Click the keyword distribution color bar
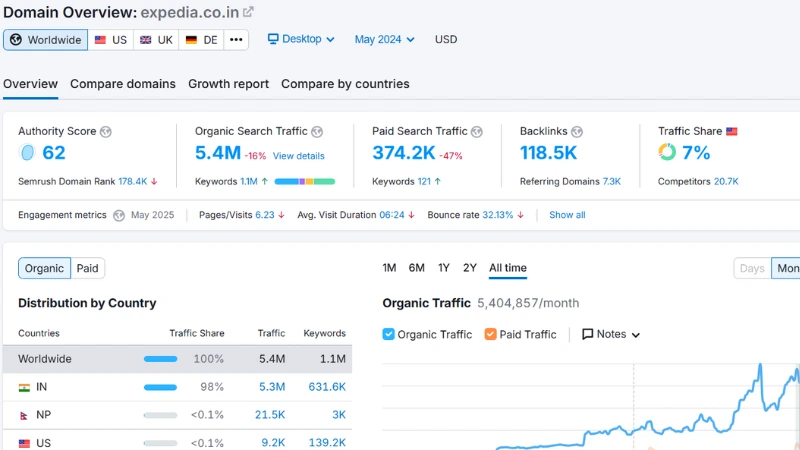This screenshot has width=800, height=450. [x=305, y=182]
